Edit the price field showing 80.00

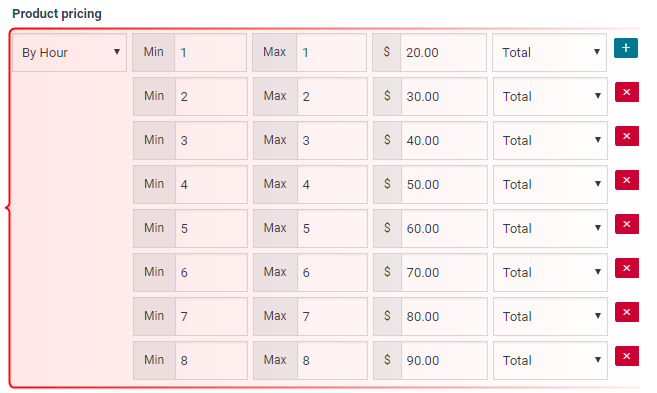pos(444,316)
